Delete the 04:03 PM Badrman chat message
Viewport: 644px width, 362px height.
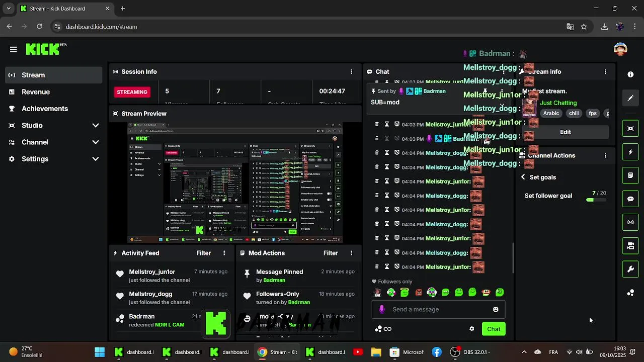tap(377, 139)
